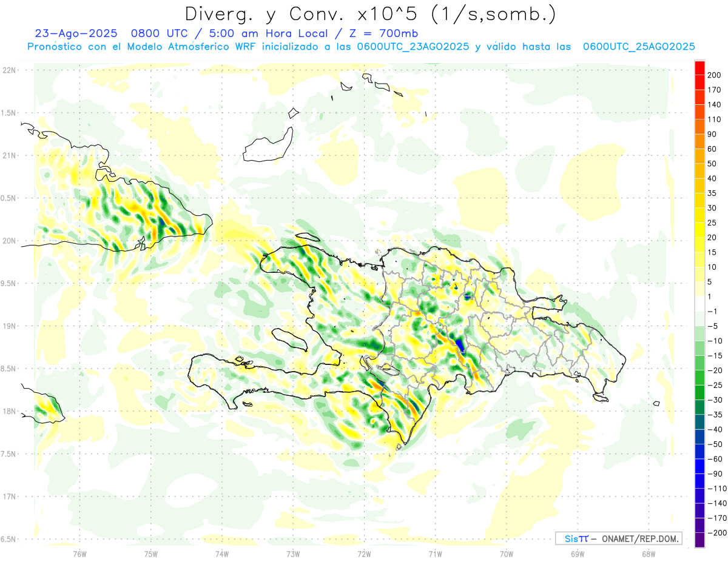This screenshot has width=728, height=562.
Task: Click the '75W' longitude label
Action: [x=151, y=554]
